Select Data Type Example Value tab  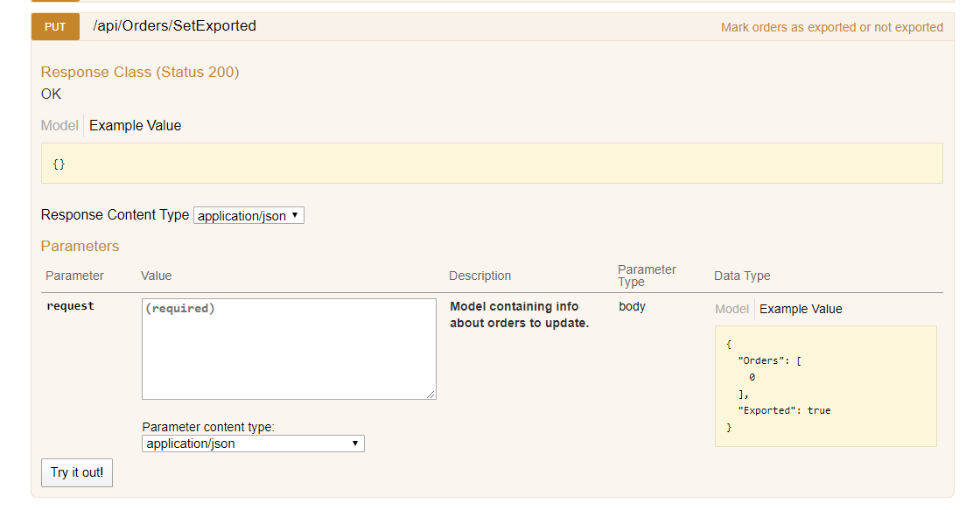pos(801,310)
